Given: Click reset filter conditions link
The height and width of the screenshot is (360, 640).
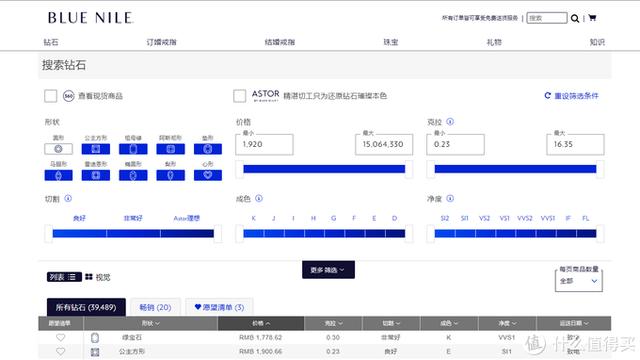Looking at the screenshot, I should pyautogui.click(x=571, y=96).
